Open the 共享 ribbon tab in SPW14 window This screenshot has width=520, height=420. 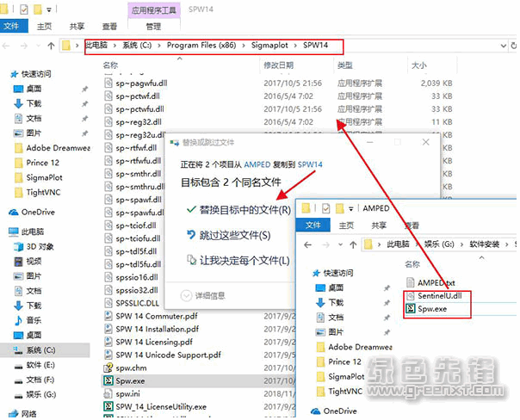[77, 26]
